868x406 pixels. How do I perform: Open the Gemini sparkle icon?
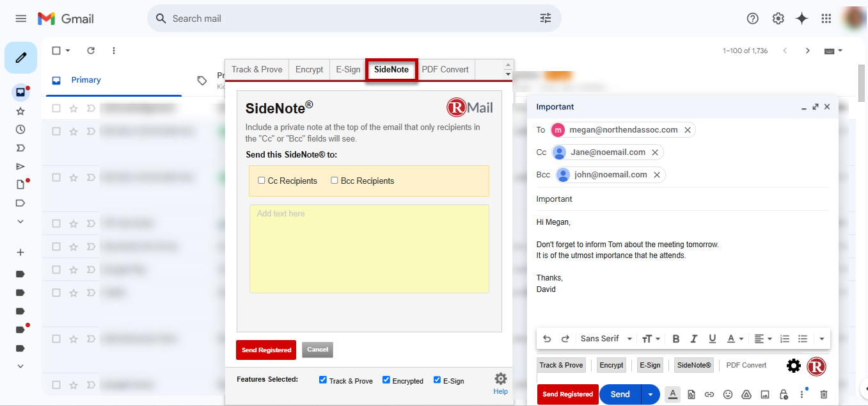[x=802, y=19]
